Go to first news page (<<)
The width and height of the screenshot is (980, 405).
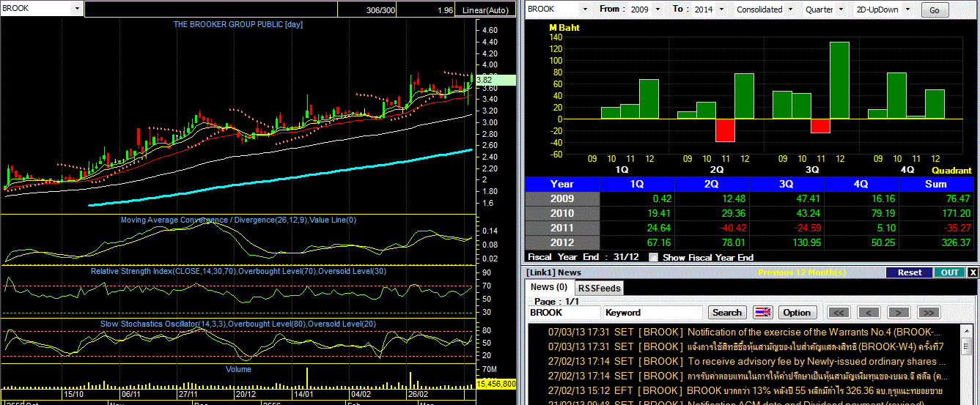tap(839, 313)
